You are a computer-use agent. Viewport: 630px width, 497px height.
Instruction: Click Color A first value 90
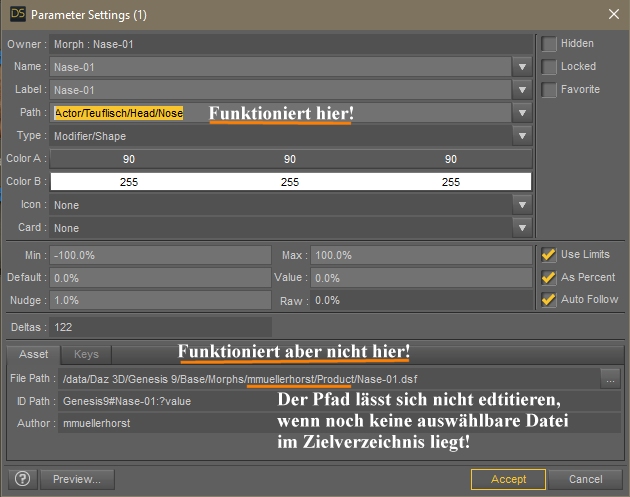click(129, 159)
